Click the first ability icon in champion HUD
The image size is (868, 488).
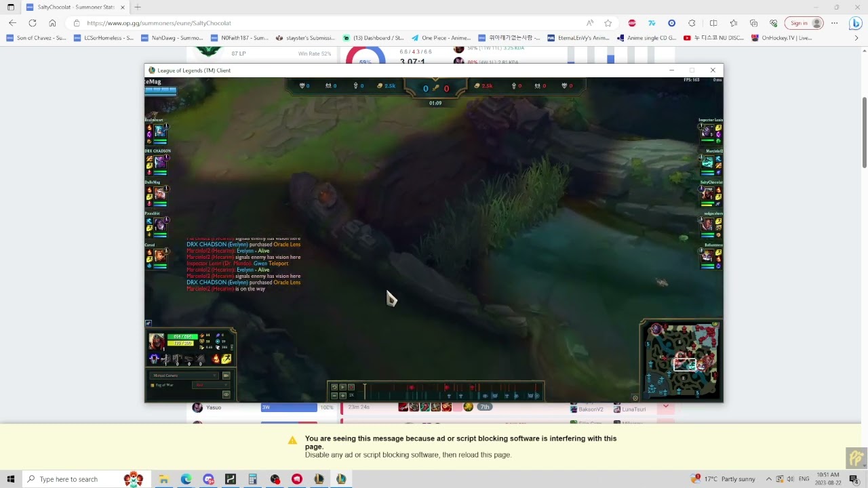(x=166, y=359)
